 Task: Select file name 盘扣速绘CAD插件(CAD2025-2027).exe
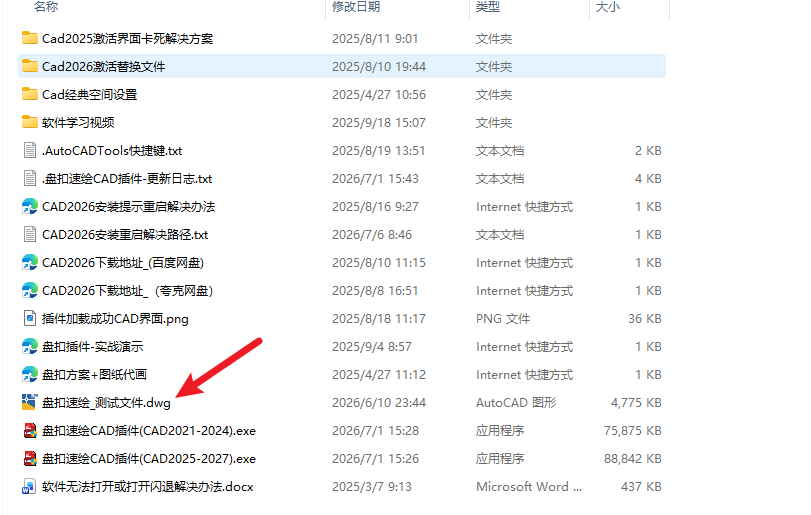click(149, 459)
